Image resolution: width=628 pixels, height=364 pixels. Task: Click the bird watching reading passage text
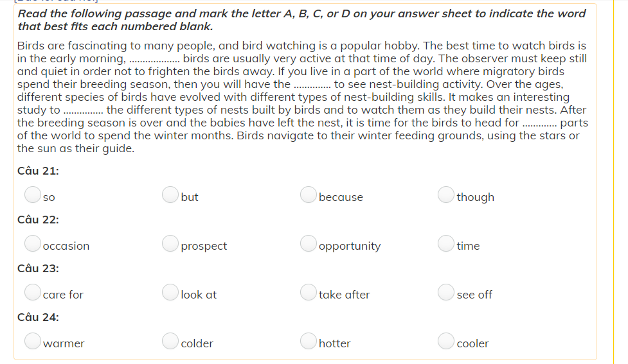(302, 97)
